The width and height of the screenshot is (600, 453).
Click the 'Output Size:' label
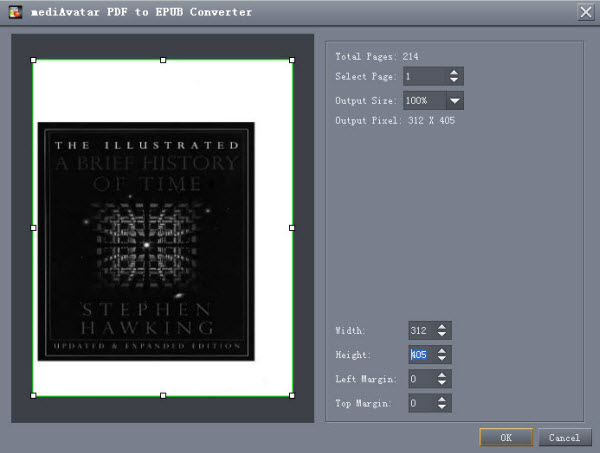click(365, 101)
